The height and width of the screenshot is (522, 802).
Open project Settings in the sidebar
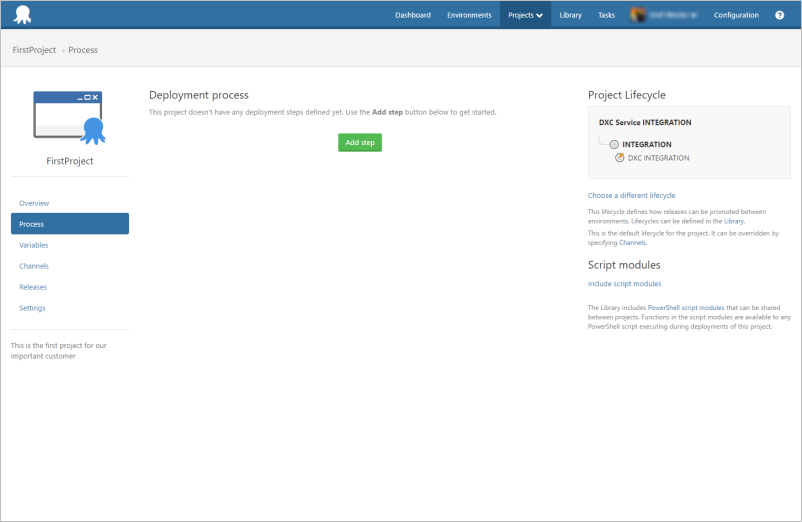coord(32,308)
